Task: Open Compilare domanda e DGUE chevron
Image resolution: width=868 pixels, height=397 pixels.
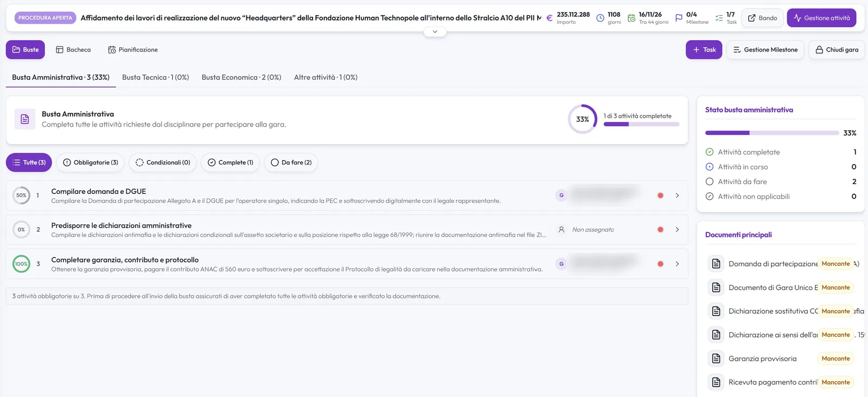Action: pyautogui.click(x=677, y=196)
